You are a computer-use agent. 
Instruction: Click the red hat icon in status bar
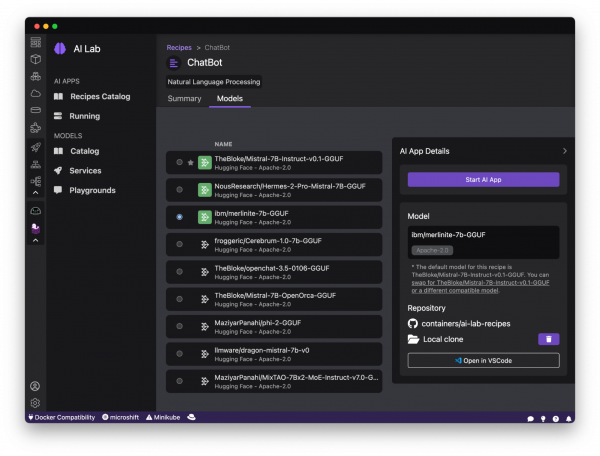pos(191,417)
